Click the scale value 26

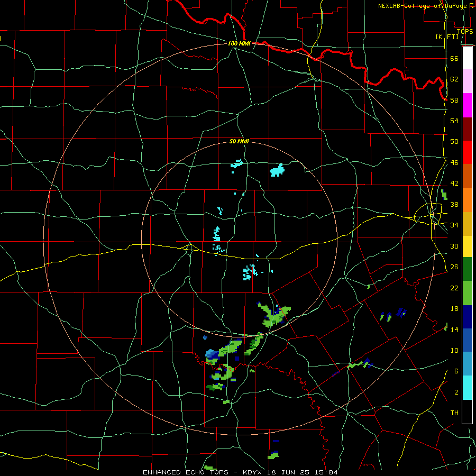(454, 267)
